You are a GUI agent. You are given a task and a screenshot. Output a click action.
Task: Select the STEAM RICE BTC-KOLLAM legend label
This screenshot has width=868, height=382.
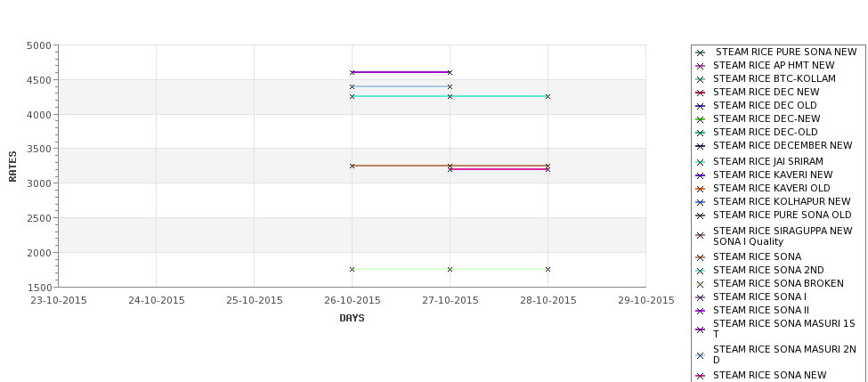point(775,78)
